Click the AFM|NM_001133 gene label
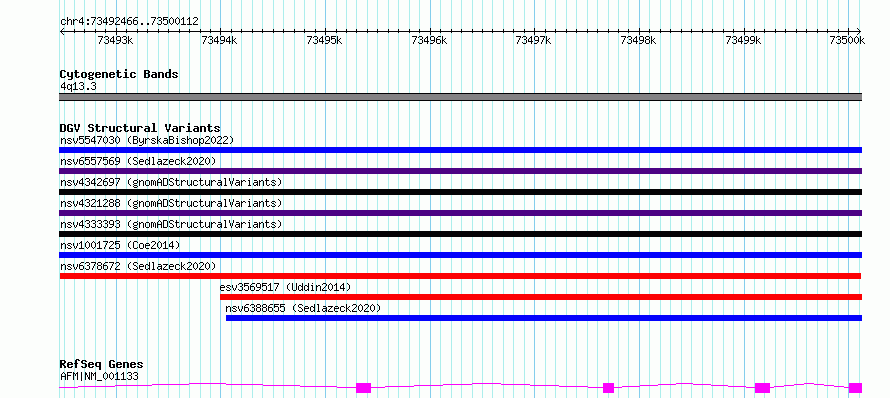Screen dimensions: 890x398 point(99,376)
